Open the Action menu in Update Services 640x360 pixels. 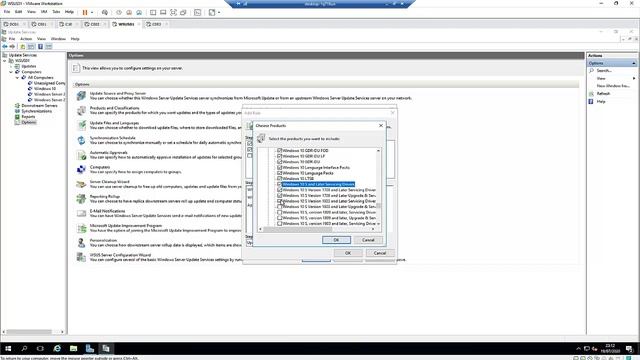pyautogui.click(x=26, y=39)
